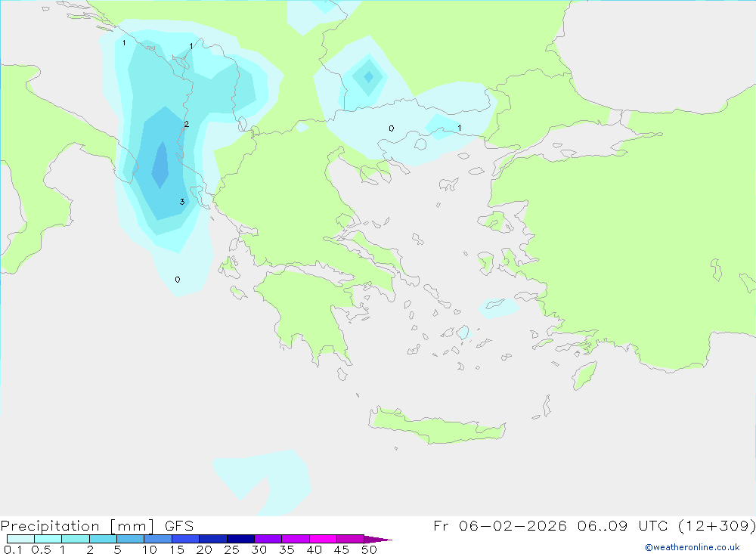The height and width of the screenshot is (554, 756).
Task: Select the 10 mm blue legend swatch
Action: click(x=158, y=539)
